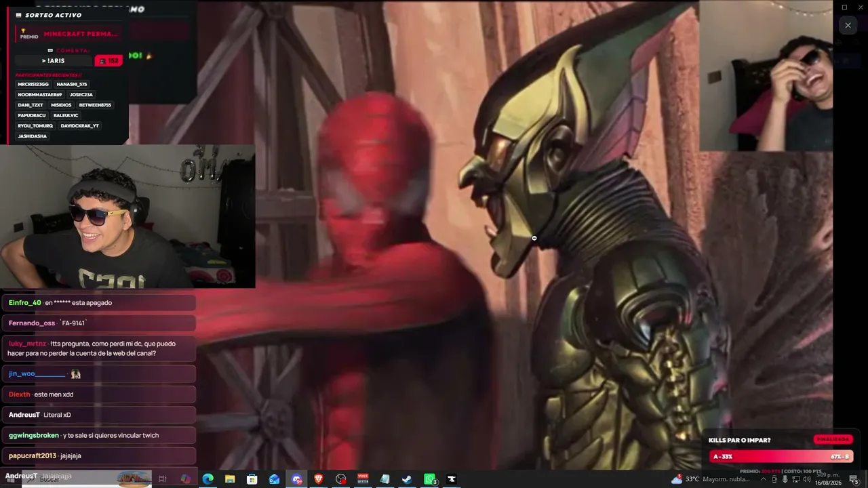The width and height of the screenshot is (868, 488).
Task: Select participant tag MISIDIOS
Action: coord(61,105)
